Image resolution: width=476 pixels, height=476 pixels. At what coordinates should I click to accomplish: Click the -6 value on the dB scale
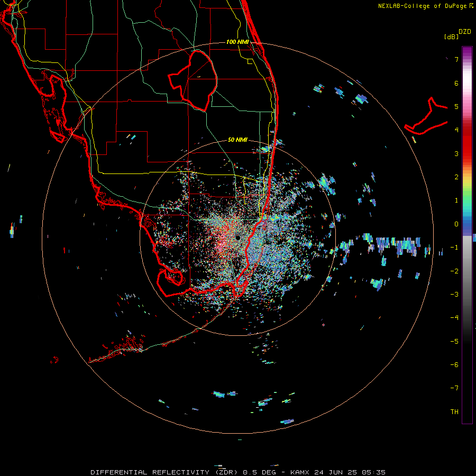454,365
